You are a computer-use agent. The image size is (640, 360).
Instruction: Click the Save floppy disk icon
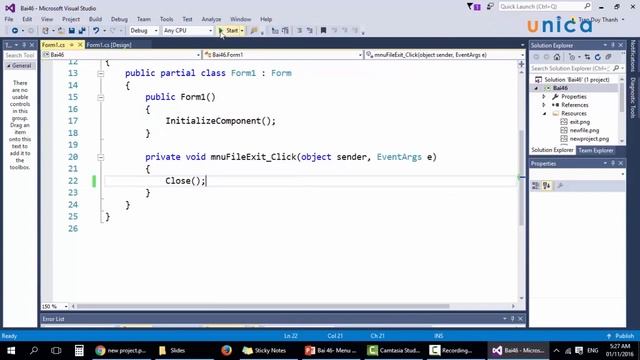click(x=72, y=31)
